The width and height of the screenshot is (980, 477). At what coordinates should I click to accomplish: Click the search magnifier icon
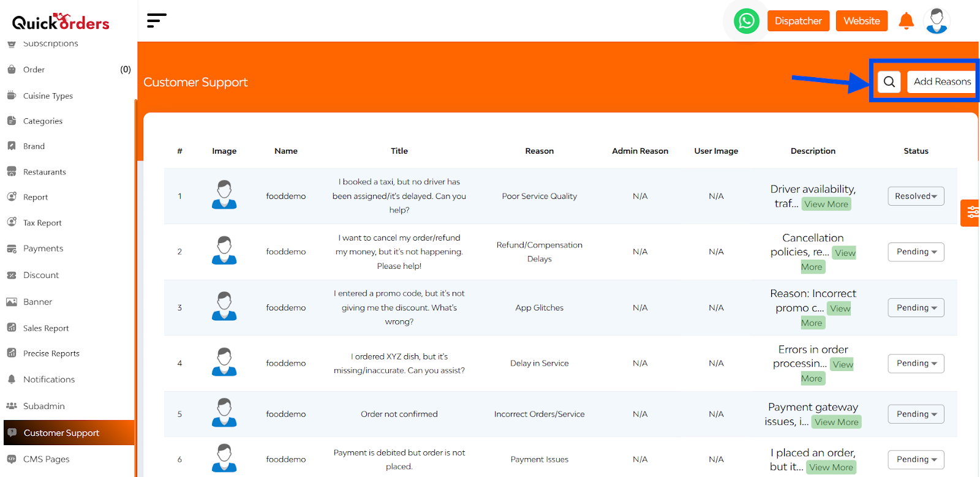[889, 81]
